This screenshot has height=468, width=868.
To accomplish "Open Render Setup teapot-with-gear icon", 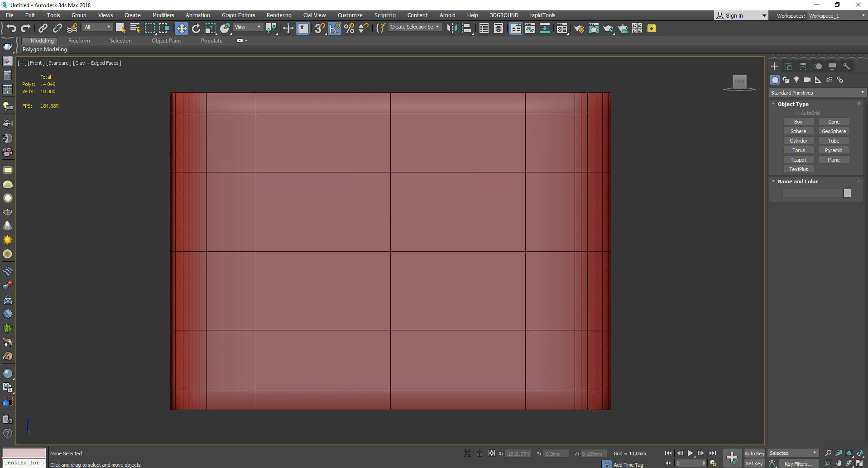I will point(579,29).
